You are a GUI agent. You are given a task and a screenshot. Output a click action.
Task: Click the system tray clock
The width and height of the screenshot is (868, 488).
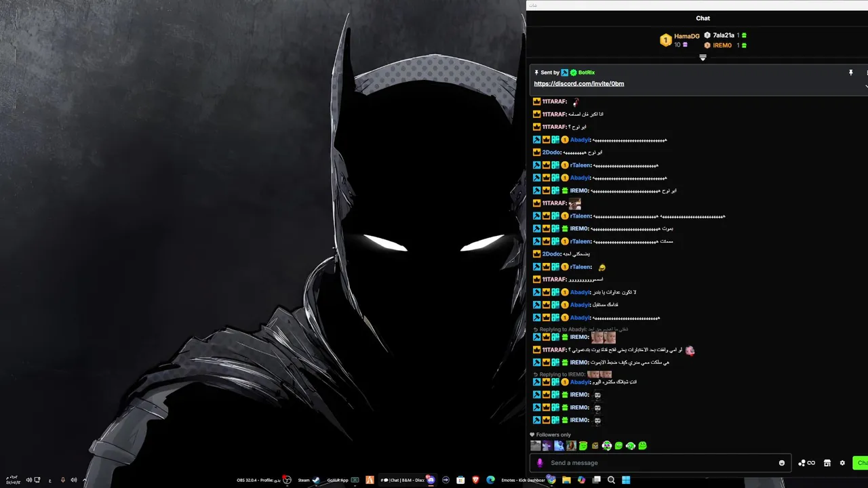(x=12, y=480)
